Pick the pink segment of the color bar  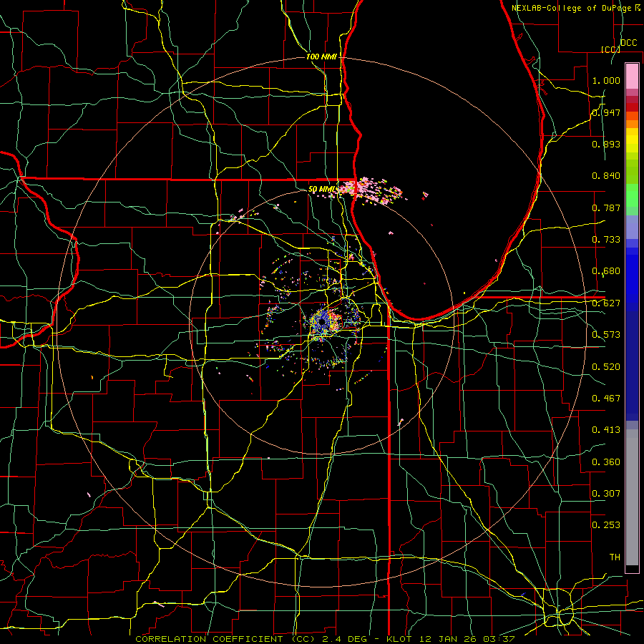pos(632,76)
